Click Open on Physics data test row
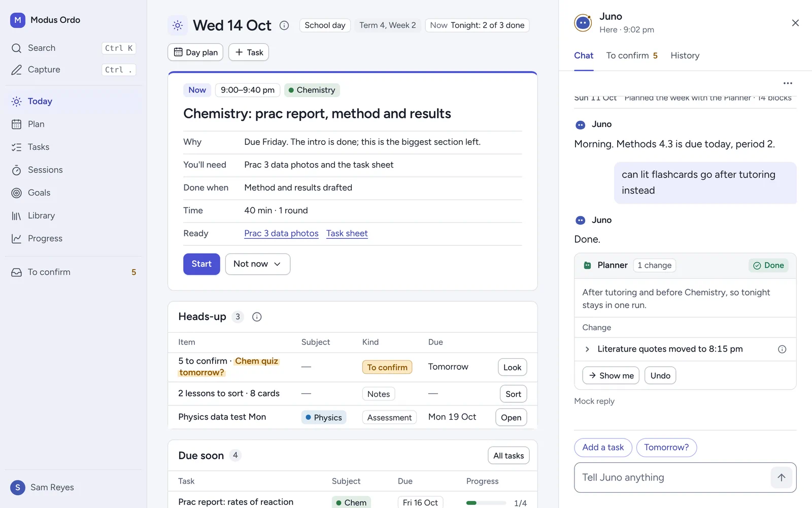 click(511, 418)
